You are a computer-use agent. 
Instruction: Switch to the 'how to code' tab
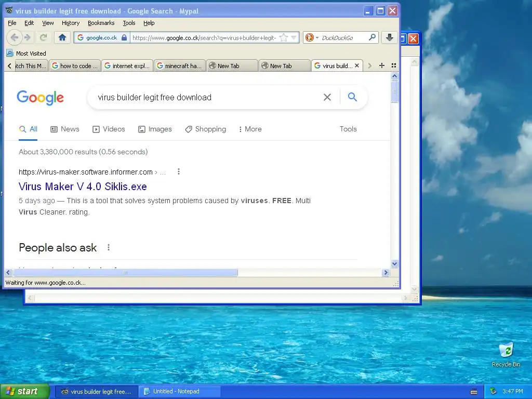[75, 66]
